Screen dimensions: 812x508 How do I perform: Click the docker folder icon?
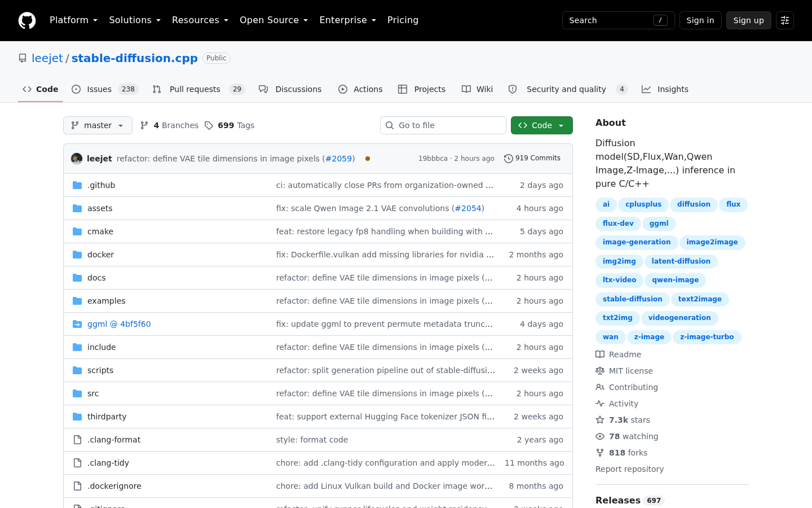click(77, 255)
